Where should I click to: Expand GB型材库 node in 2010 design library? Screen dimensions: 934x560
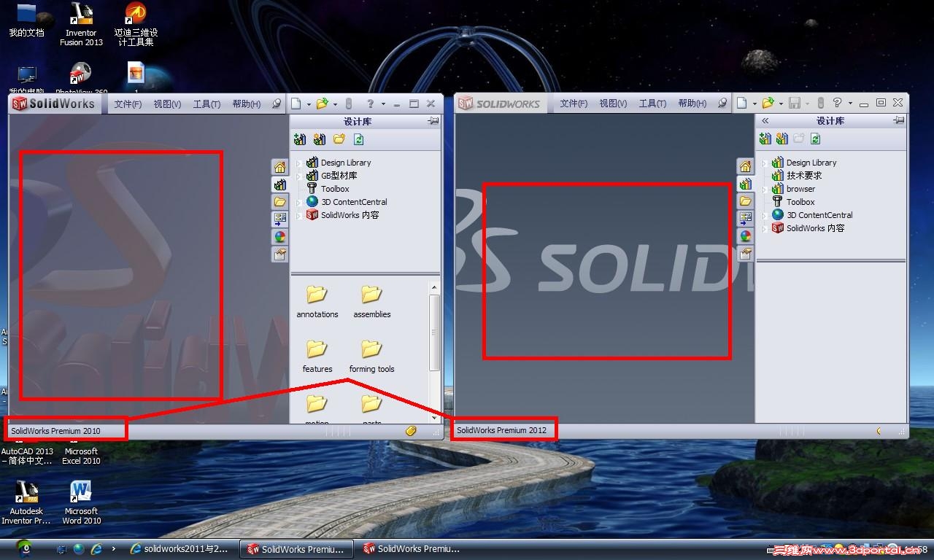click(298, 176)
